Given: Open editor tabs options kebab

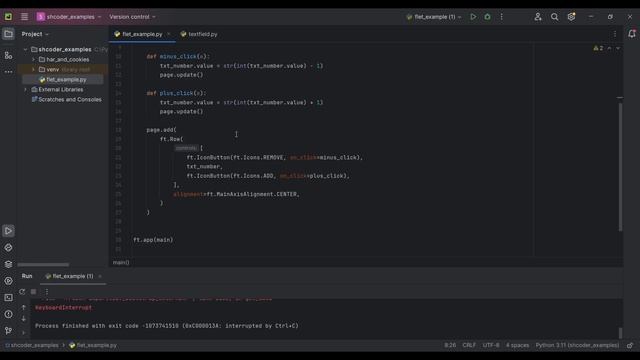Looking at the screenshot, I should [x=615, y=34].
